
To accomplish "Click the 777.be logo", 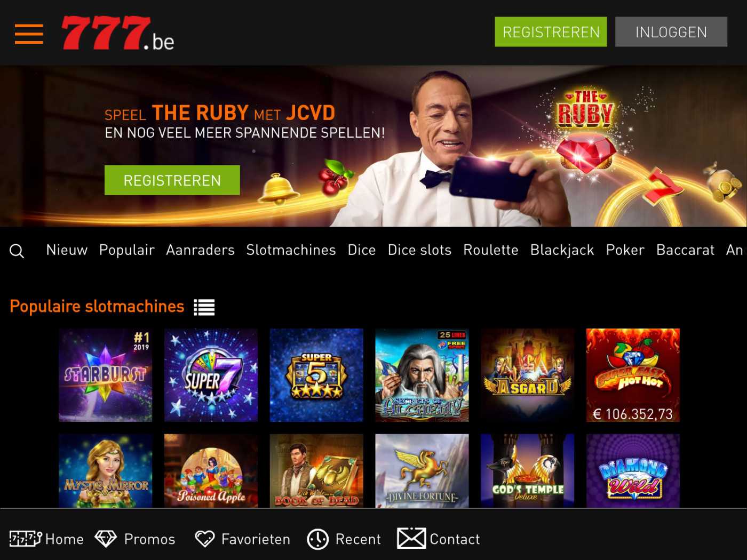I will 118,33.
